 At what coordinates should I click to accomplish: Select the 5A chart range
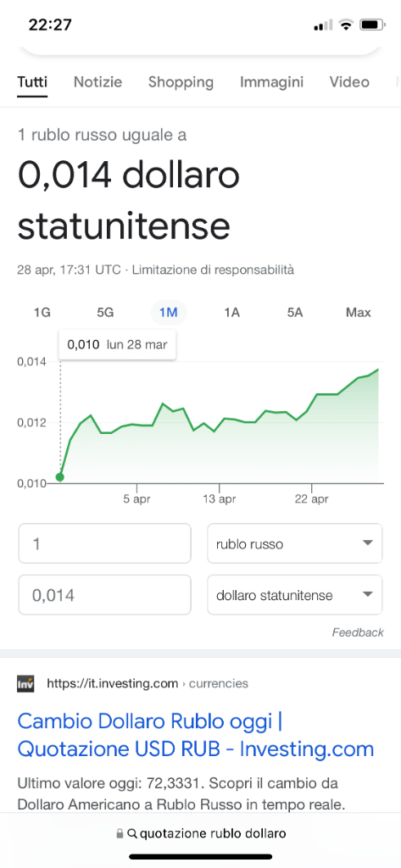[x=295, y=313]
